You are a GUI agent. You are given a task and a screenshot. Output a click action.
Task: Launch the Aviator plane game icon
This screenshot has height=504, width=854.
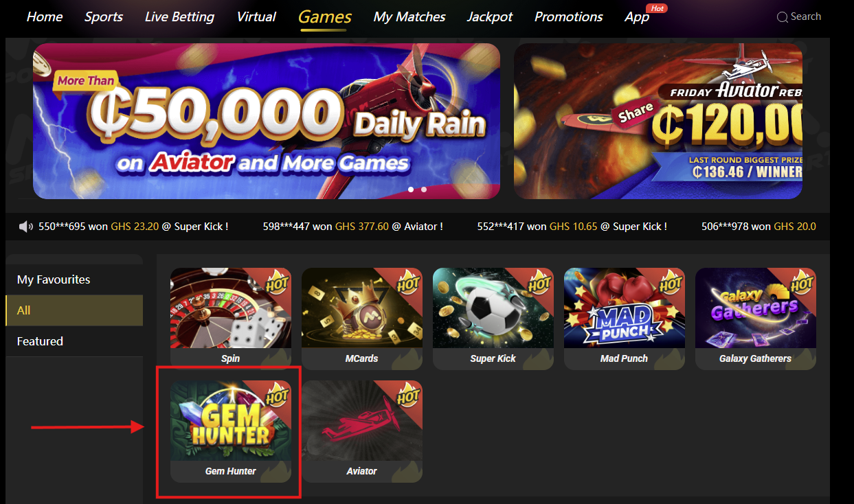point(362,431)
